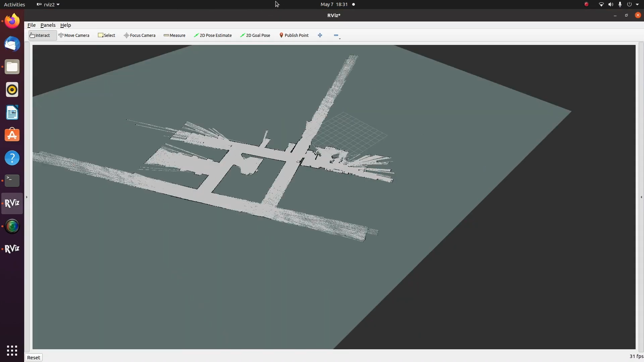644x362 pixels.
Task: Open Terminal from the dock
Action: pos(12,181)
